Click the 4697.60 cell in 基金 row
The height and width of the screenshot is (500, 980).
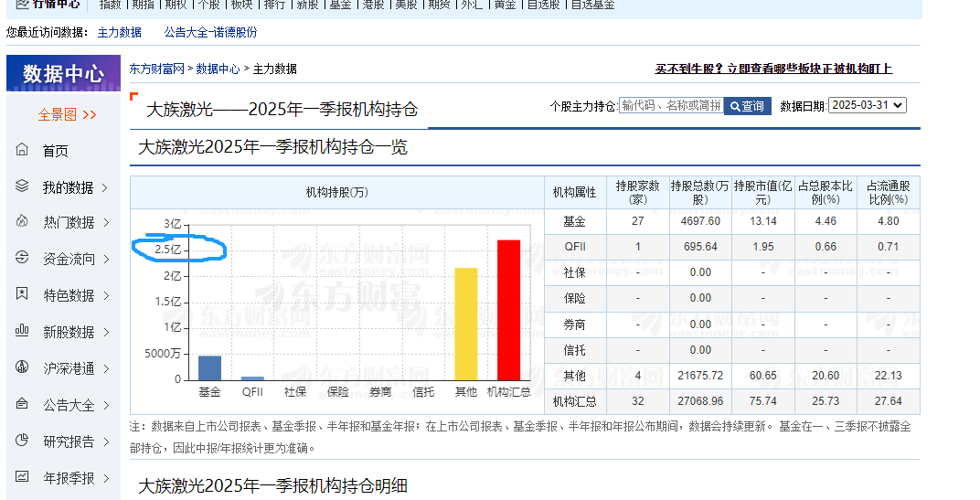coord(700,221)
